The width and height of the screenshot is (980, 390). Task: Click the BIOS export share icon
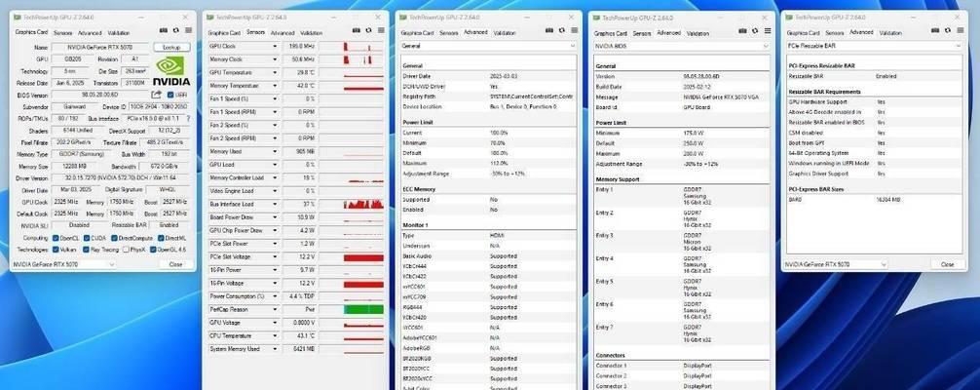(x=156, y=95)
